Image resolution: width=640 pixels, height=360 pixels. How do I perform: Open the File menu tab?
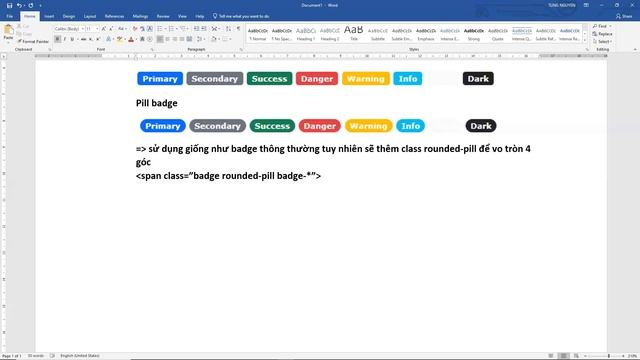(10, 16)
